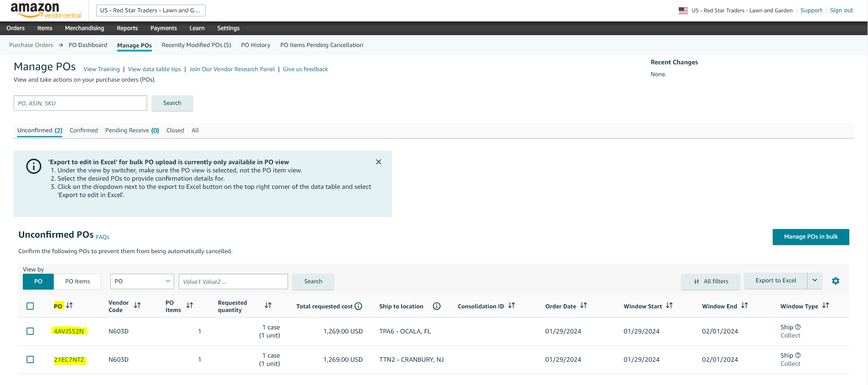868x385 pixels.
Task: Click Total requested cost info icon
Action: click(x=358, y=306)
